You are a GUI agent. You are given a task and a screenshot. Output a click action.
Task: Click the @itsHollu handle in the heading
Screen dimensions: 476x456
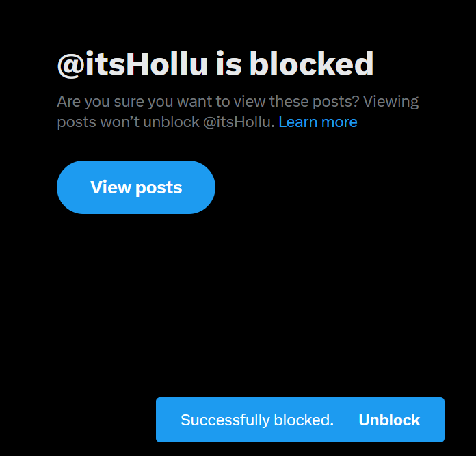133,64
